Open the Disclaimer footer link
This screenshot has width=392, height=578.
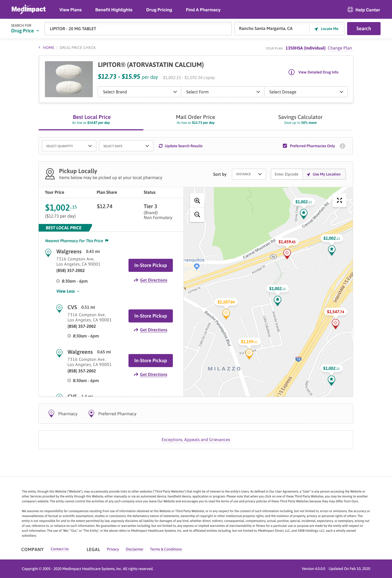coord(135,549)
